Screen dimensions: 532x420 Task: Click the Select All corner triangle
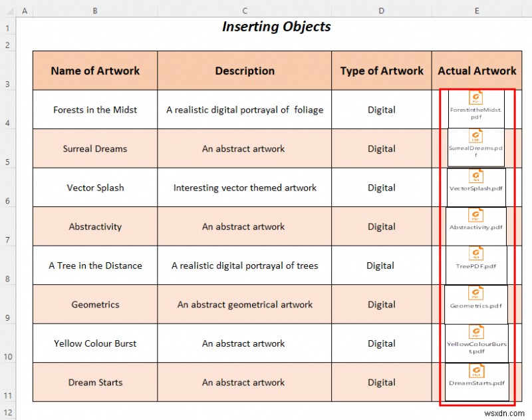[x=9, y=11]
